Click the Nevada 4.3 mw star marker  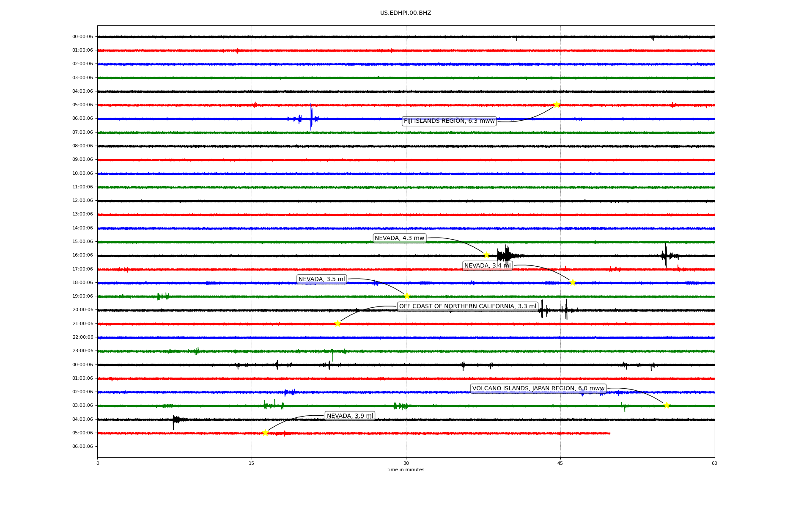tap(486, 255)
